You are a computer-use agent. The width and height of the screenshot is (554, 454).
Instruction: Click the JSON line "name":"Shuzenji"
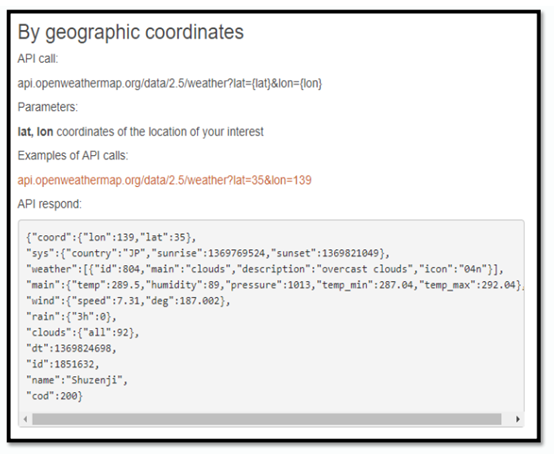coord(77,380)
